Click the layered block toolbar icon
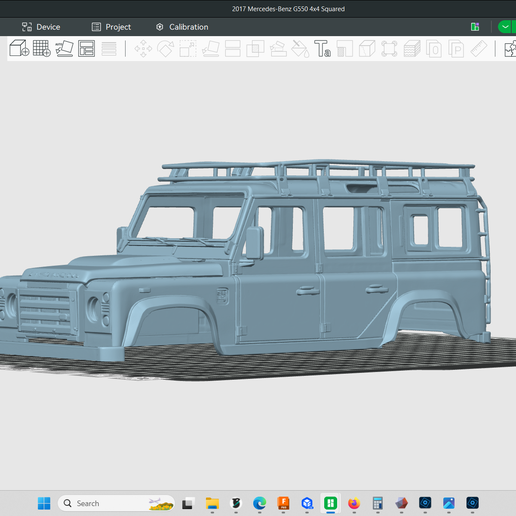 412,49
